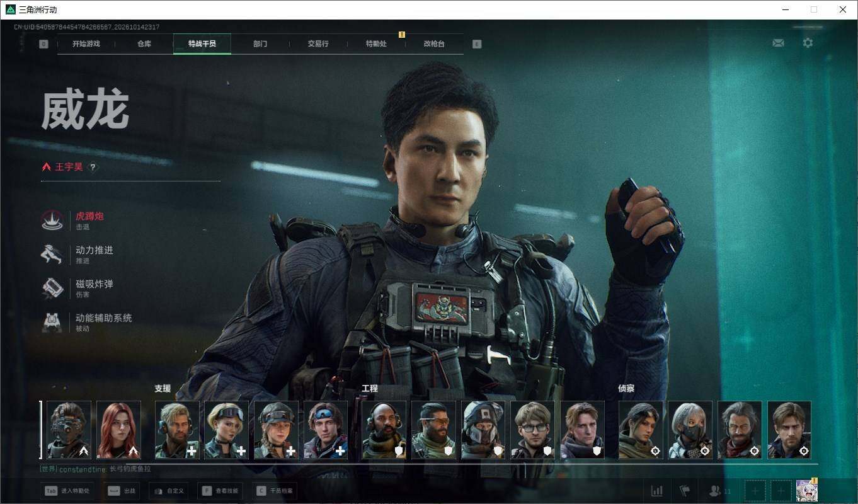The height and width of the screenshot is (504, 858).
Task: Switch to the 仓库 tab
Action: coord(144,44)
